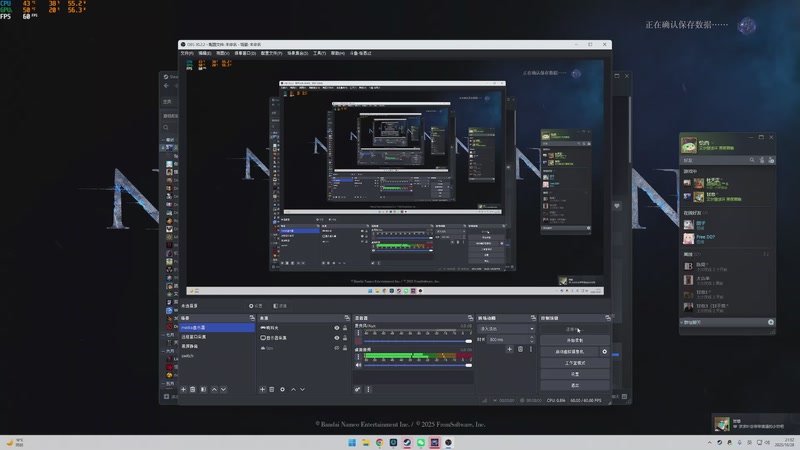800x450 pixels.
Task: Unmute the Mic/Aux red speaker icon
Action: pos(358,341)
